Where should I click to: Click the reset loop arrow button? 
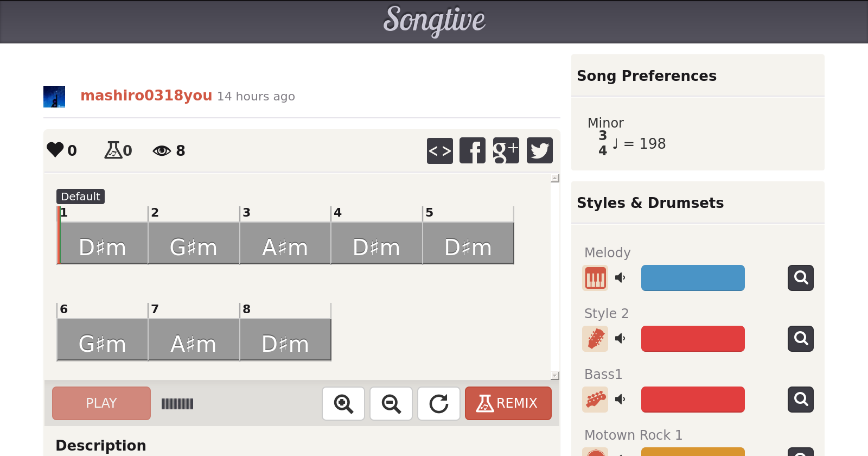(x=439, y=403)
